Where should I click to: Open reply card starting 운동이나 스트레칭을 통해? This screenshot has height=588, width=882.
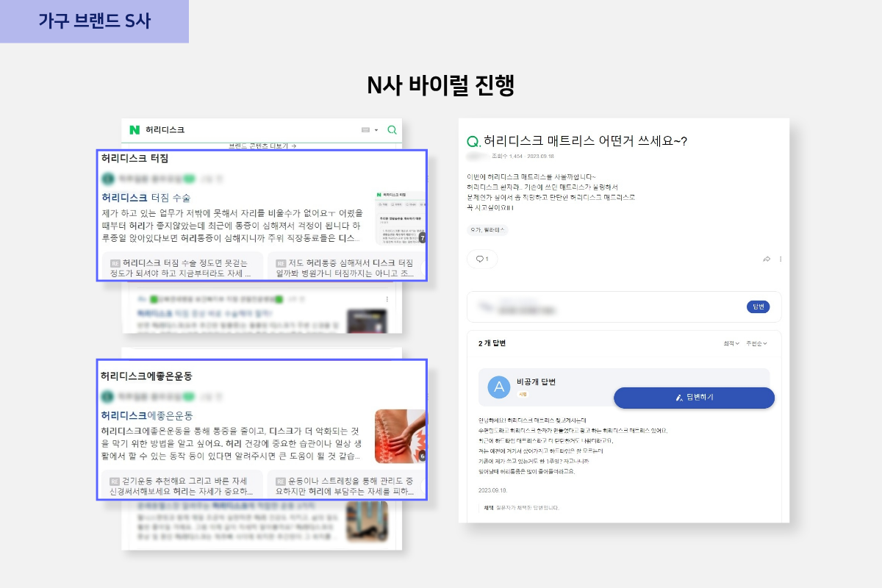point(346,484)
